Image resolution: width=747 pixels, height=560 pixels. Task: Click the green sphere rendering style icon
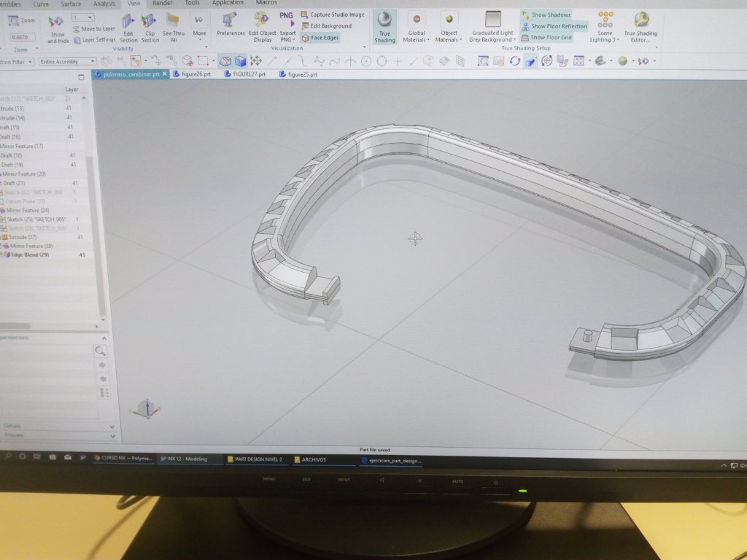622,61
